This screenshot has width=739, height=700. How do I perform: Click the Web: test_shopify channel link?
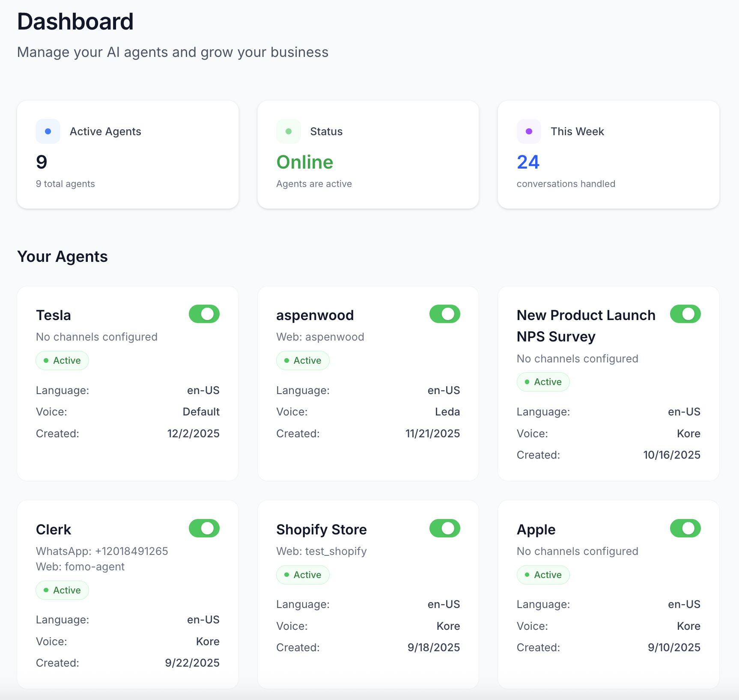[x=321, y=551]
